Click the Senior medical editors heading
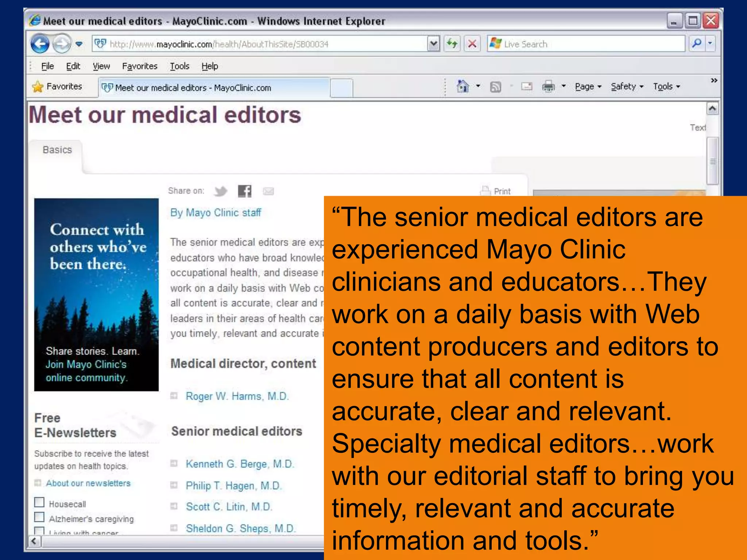Viewport: 747px width, 560px height. [x=237, y=431]
